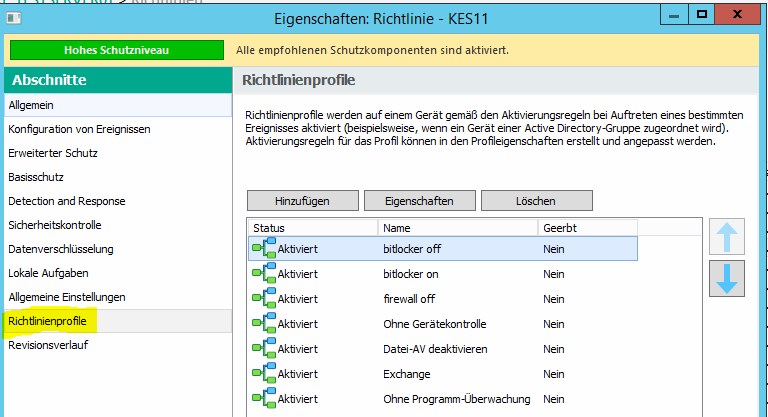Viewport: 768px width, 417px height.
Task: Click the window icon in title bar
Action: pyautogui.click(x=14, y=18)
